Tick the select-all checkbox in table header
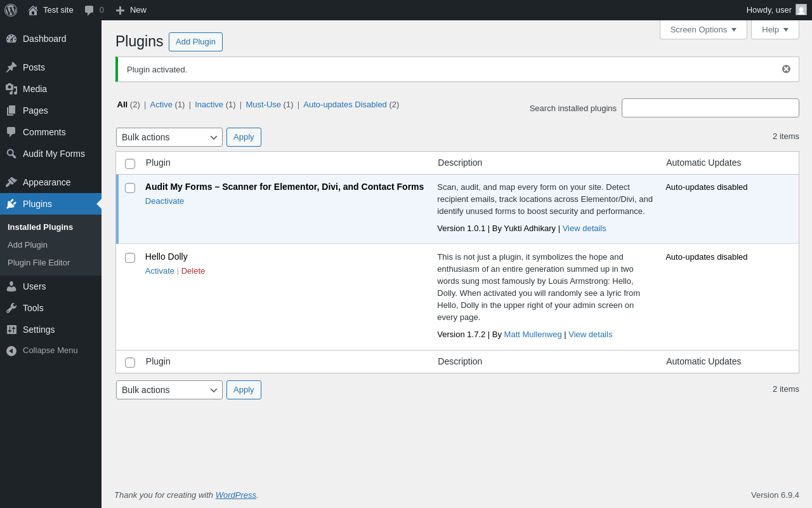The width and height of the screenshot is (812, 508). 130,164
